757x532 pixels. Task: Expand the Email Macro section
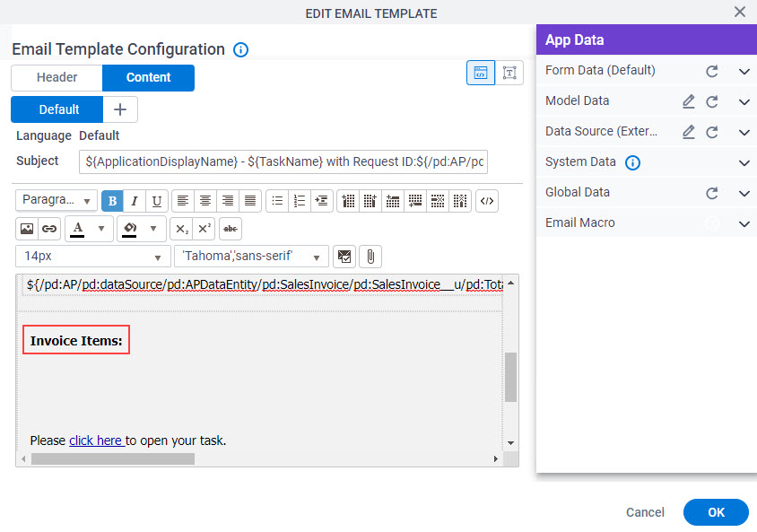[x=744, y=224]
